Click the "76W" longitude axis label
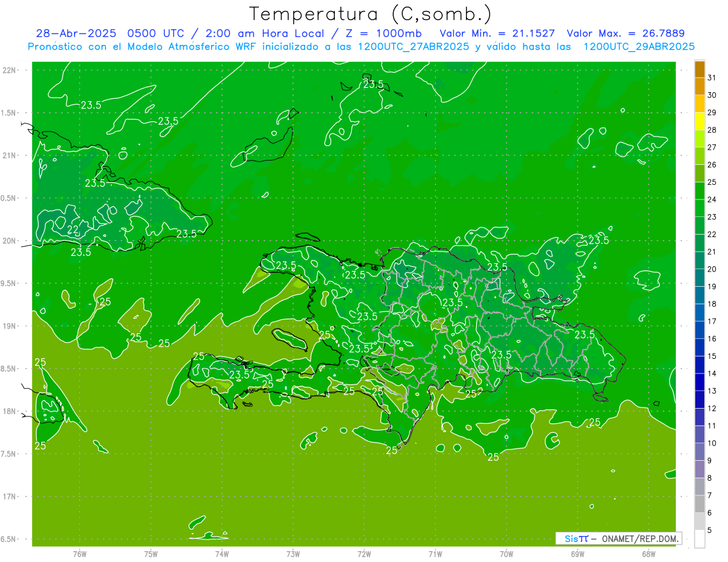 coord(79,554)
